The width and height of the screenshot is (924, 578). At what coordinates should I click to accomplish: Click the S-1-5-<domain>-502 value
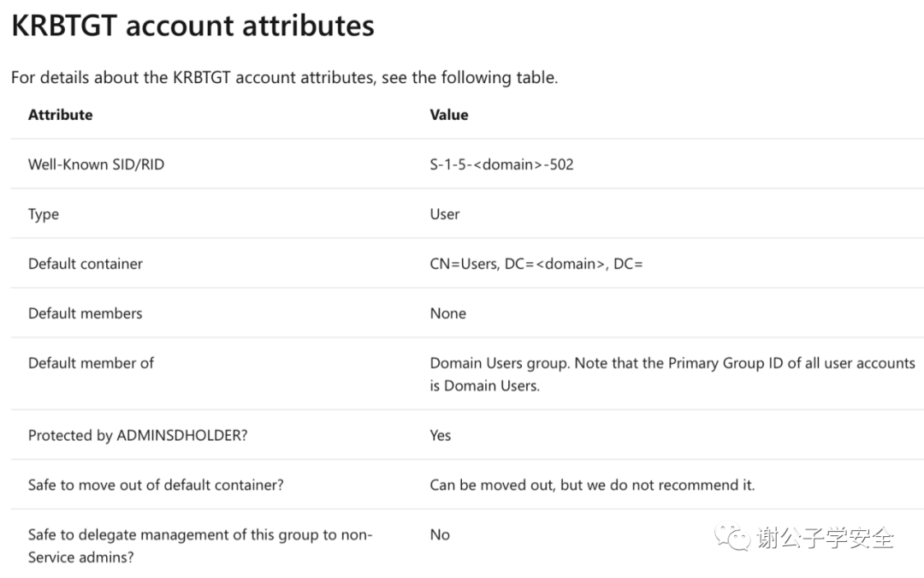pyautogui.click(x=501, y=164)
